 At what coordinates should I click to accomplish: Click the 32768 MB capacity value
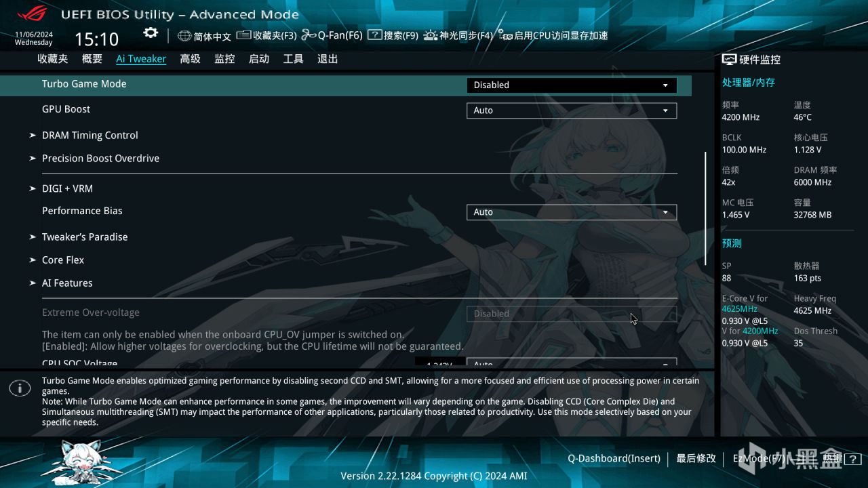[812, 215]
